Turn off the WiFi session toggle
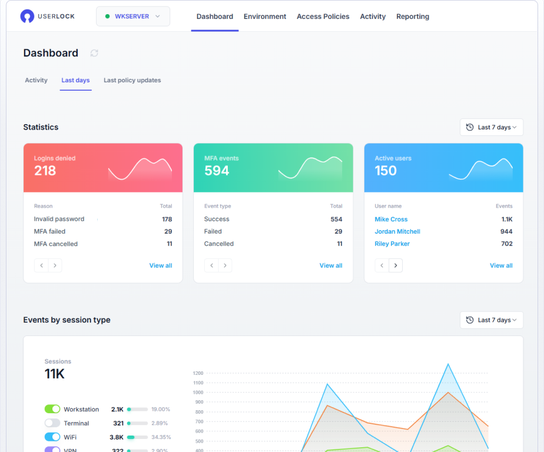Screen dimensions: 544x452 click(x=52, y=437)
